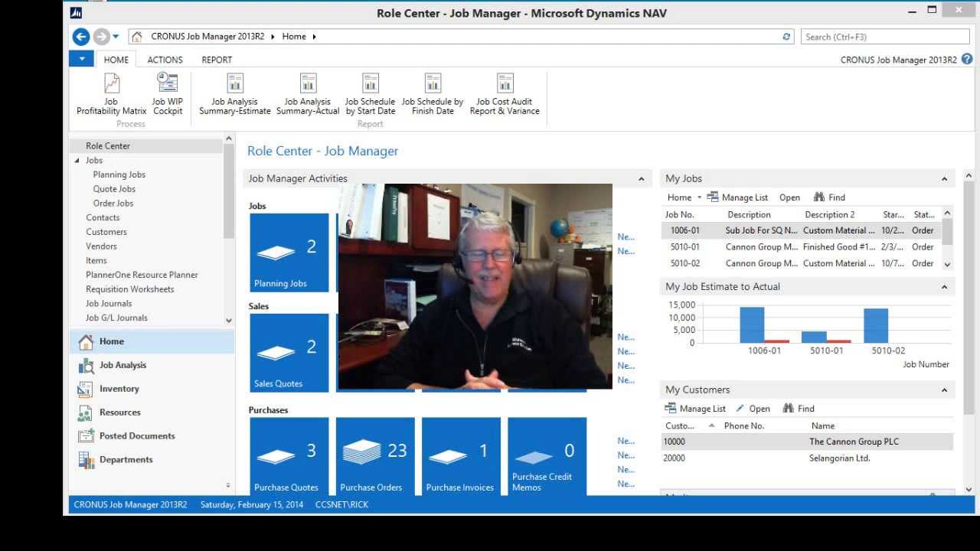Click Find in My Customers
Viewport: 980px width, 551px height.
(799, 409)
